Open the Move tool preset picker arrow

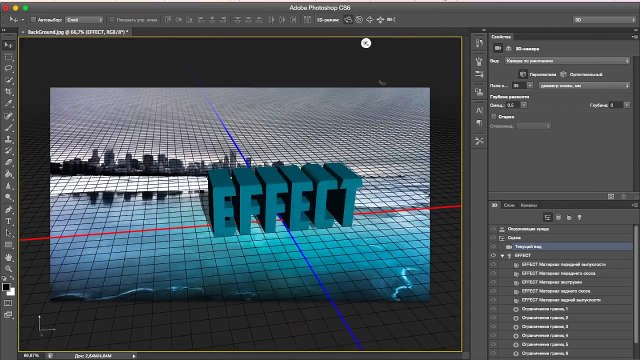pyautogui.click(x=22, y=20)
